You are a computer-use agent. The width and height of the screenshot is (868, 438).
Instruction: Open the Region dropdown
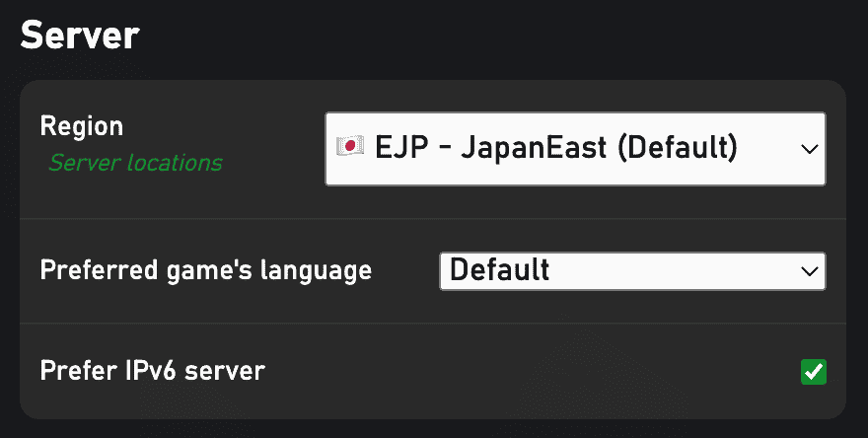tap(575, 149)
